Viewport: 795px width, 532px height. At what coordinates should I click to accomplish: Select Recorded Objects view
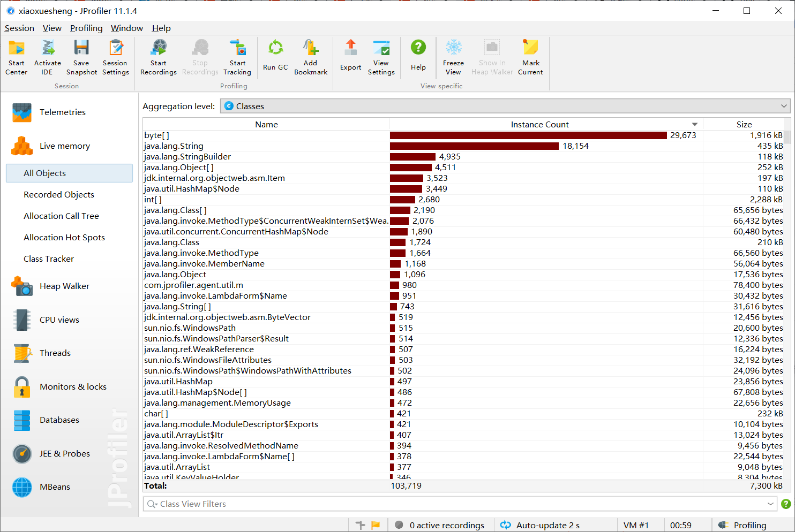coord(59,195)
